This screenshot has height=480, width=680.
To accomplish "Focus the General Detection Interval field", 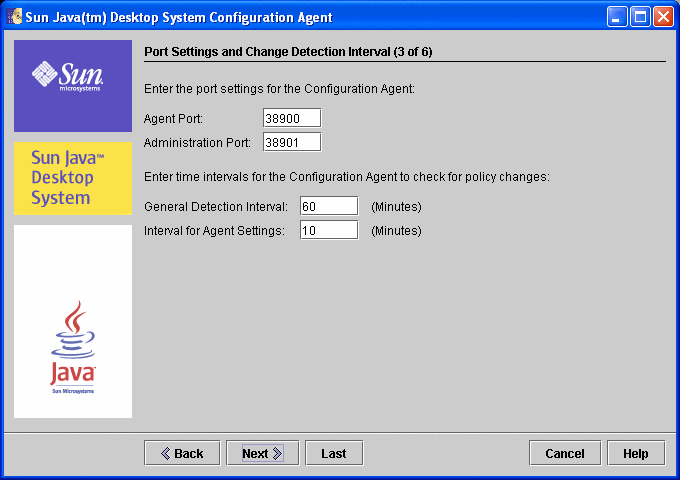I will point(329,206).
